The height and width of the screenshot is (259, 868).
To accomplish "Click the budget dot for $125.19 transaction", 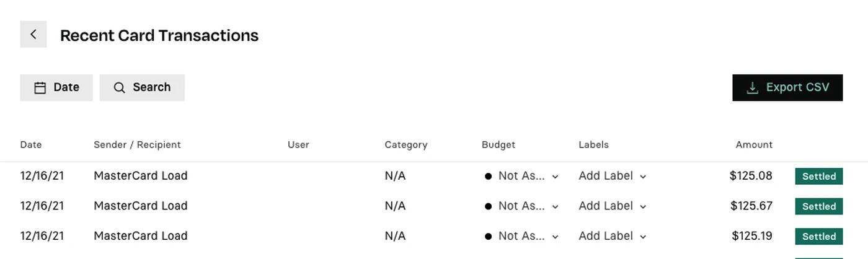I will (489, 236).
